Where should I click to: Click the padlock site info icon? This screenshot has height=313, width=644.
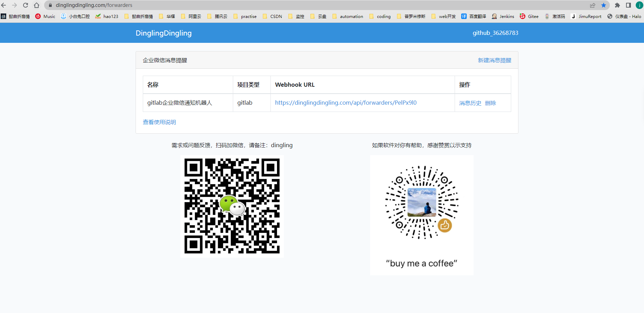coord(50,5)
